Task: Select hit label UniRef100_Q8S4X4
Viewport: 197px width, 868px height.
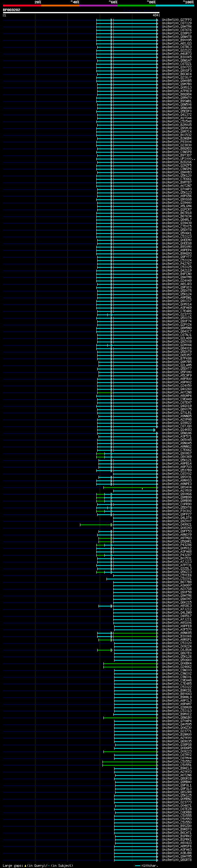Action: tap(177, 487)
